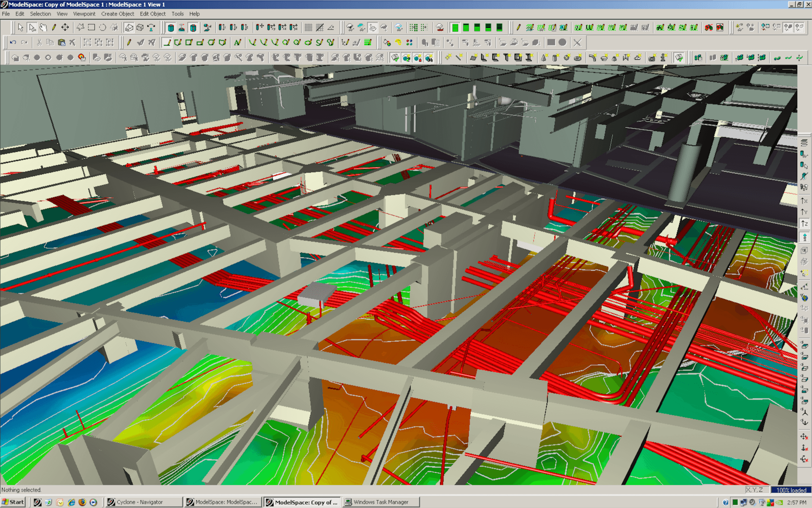Toggle Pick Mode arrow cursor
The height and width of the screenshot is (508, 812).
point(21,27)
